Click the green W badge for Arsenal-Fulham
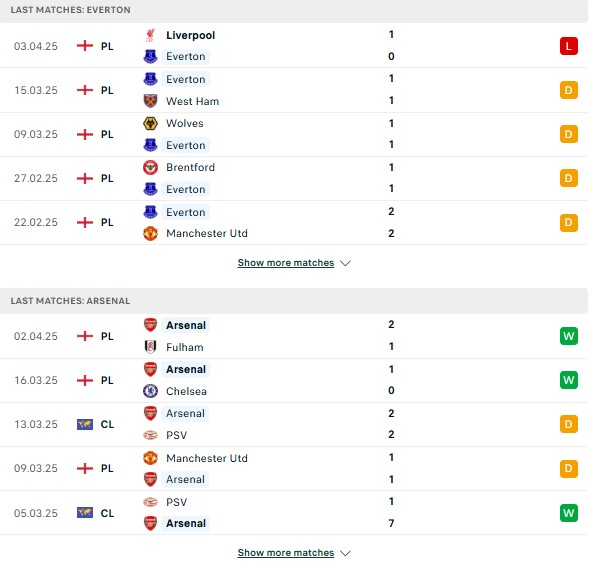 tap(569, 336)
